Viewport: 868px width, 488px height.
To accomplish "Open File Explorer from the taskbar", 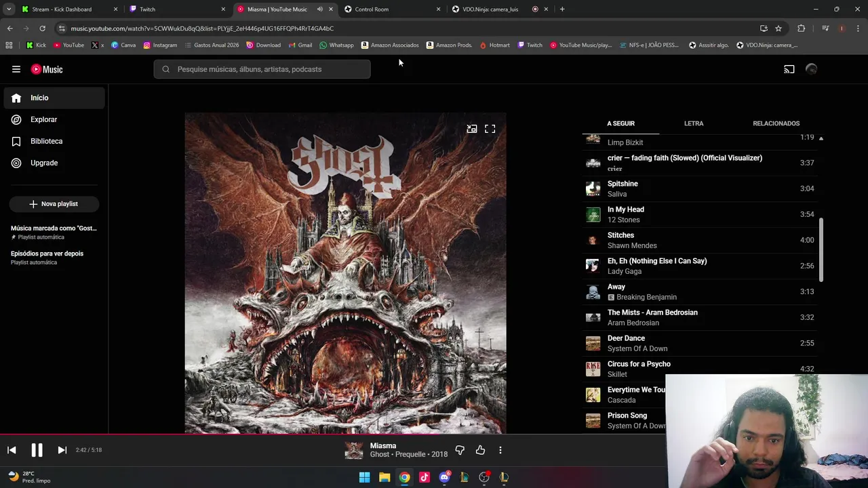I will click(384, 477).
